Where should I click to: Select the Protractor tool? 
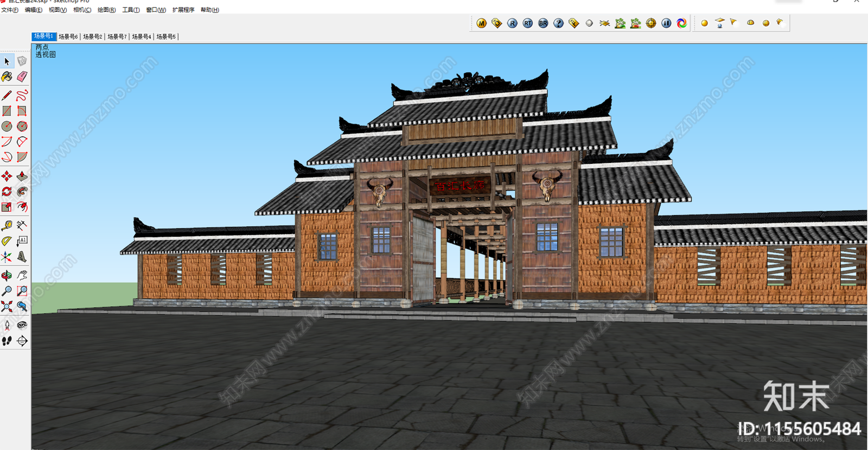click(7, 240)
